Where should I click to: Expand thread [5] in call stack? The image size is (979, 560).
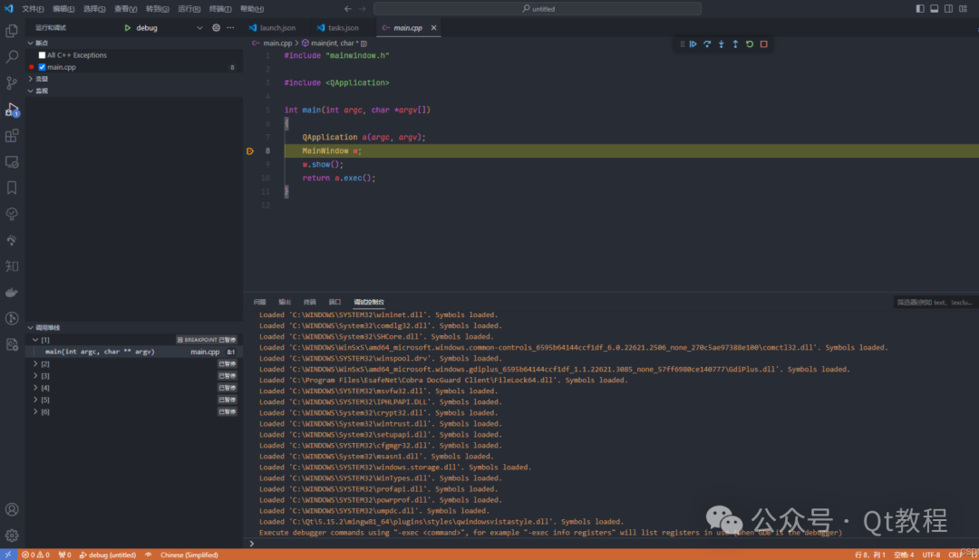pos(35,400)
